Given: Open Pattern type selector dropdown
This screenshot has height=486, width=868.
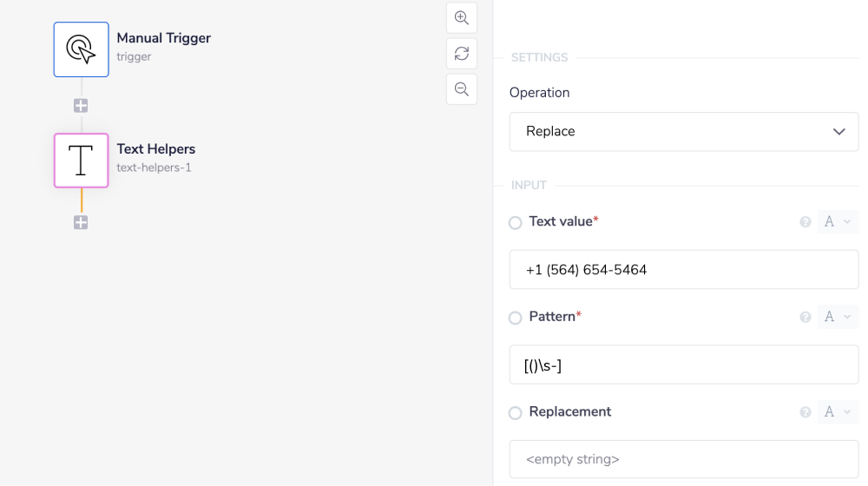Looking at the screenshot, I should point(838,318).
